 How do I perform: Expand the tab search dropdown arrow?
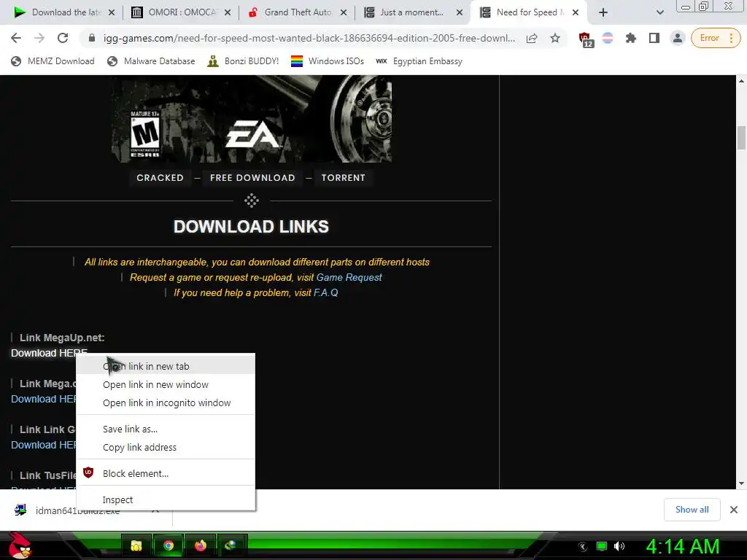pos(659,13)
